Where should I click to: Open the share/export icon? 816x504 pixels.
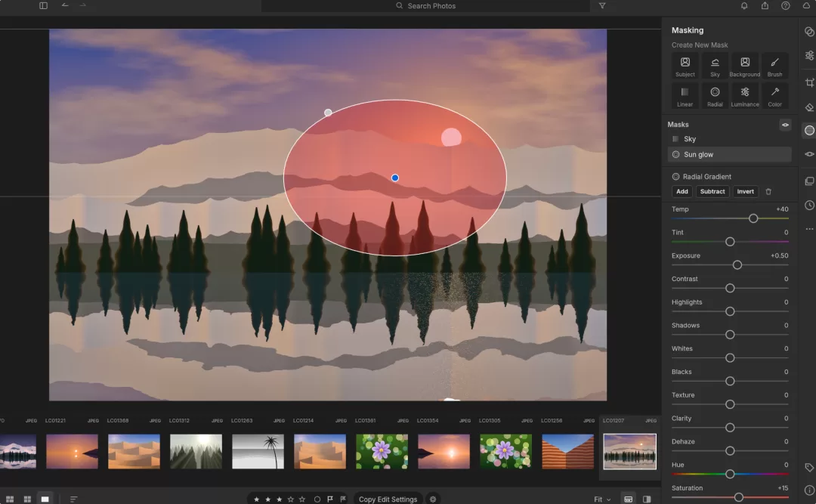click(x=765, y=6)
